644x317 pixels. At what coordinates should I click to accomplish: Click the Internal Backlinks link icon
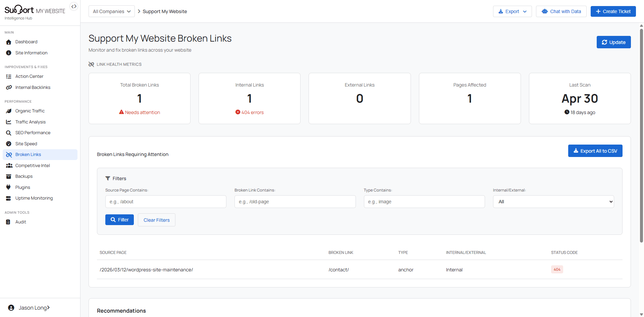[x=9, y=88]
